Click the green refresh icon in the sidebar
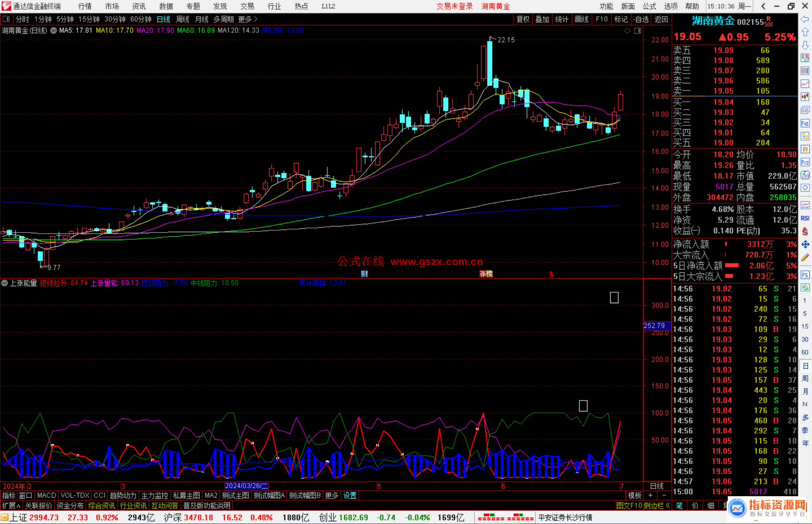812x524 pixels. pos(805,288)
